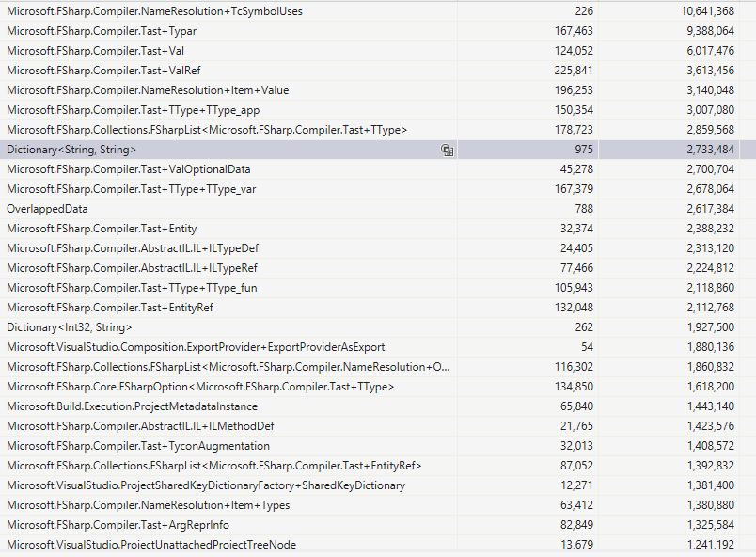Click size value 1,381,400

pyautogui.click(x=711, y=485)
